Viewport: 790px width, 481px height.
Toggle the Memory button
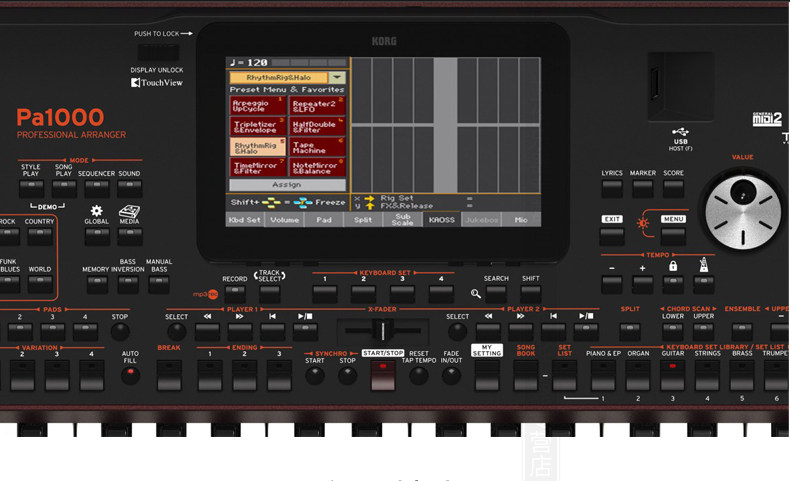click(x=97, y=285)
